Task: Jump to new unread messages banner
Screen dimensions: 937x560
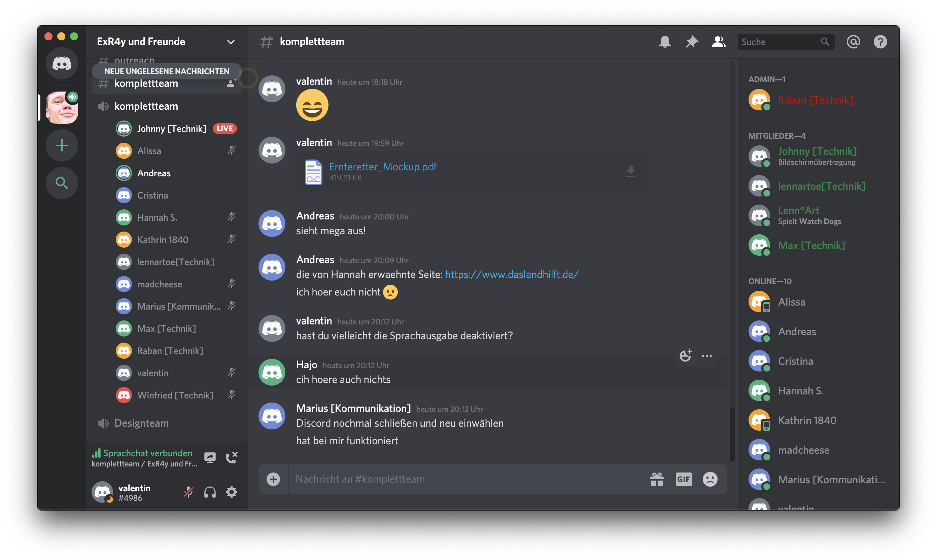Action: (x=166, y=71)
